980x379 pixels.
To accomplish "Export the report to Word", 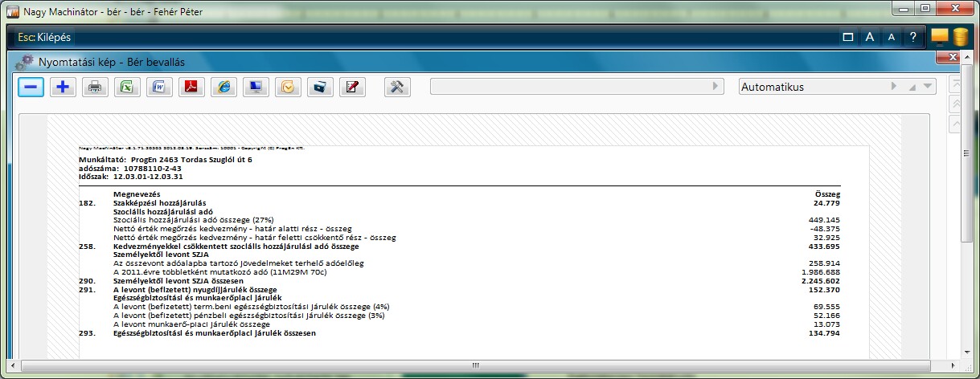I will coord(159,87).
